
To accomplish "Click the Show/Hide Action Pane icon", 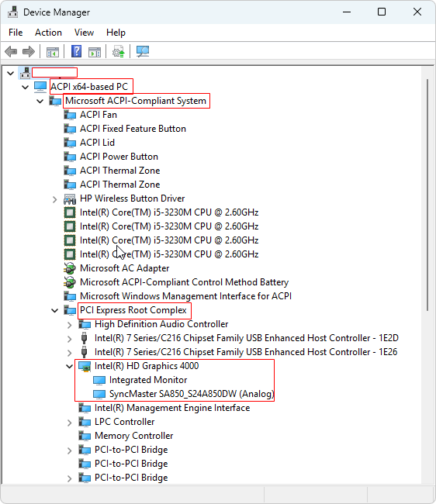I will click(x=95, y=51).
